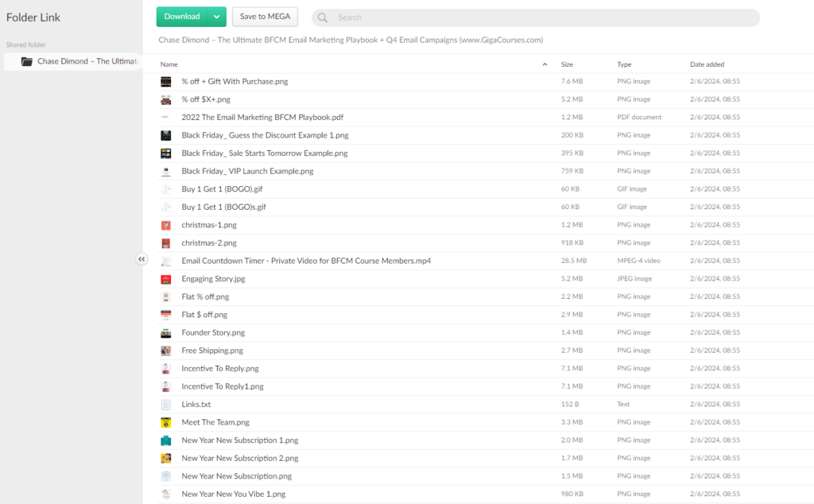Click the text file icon next to Links.txt
The image size is (814, 504).
point(166,404)
